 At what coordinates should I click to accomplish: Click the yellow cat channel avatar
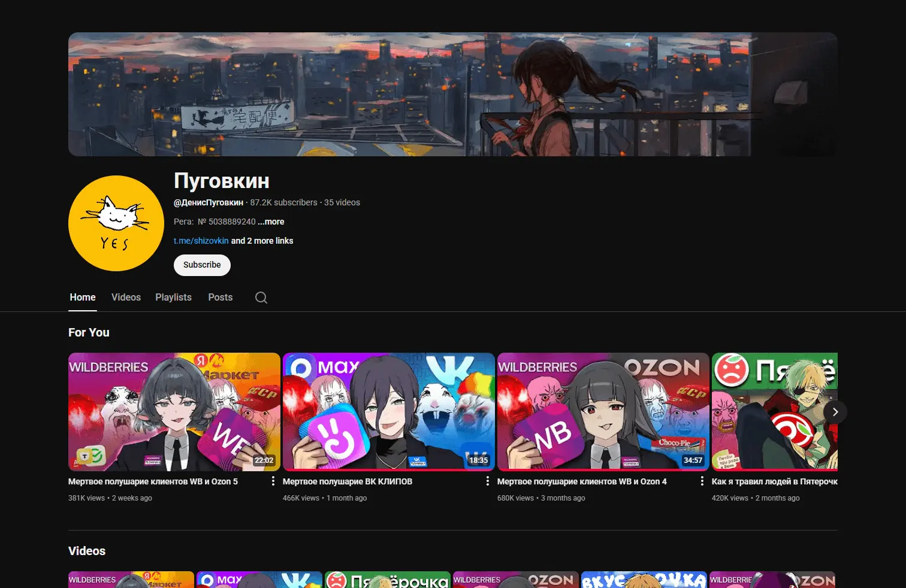click(116, 223)
